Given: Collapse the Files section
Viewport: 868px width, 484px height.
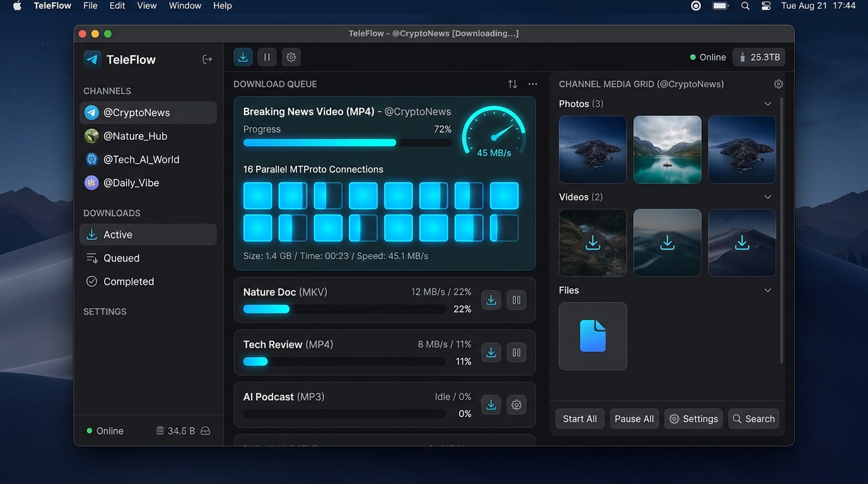Looking at the screenshot, I should 768,291.
